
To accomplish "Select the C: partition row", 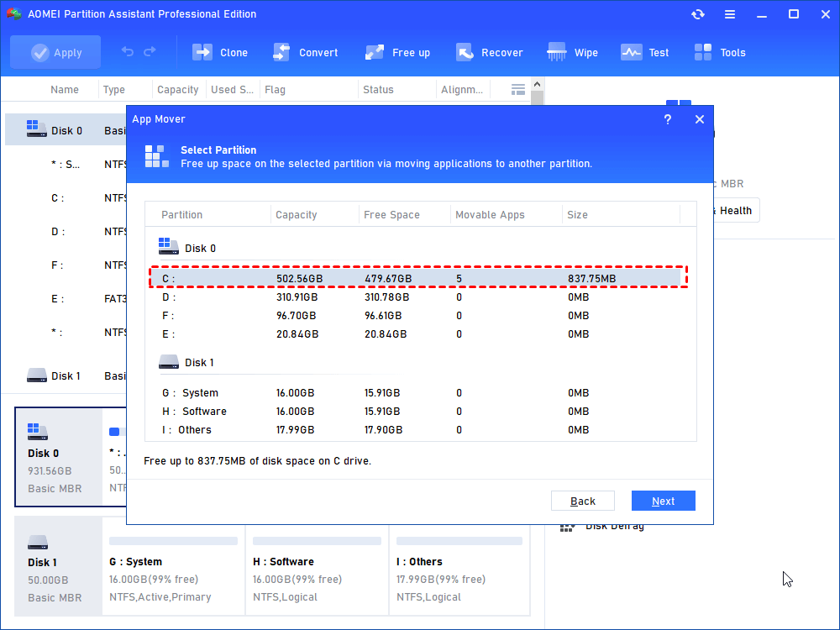I will pos(418,278).
